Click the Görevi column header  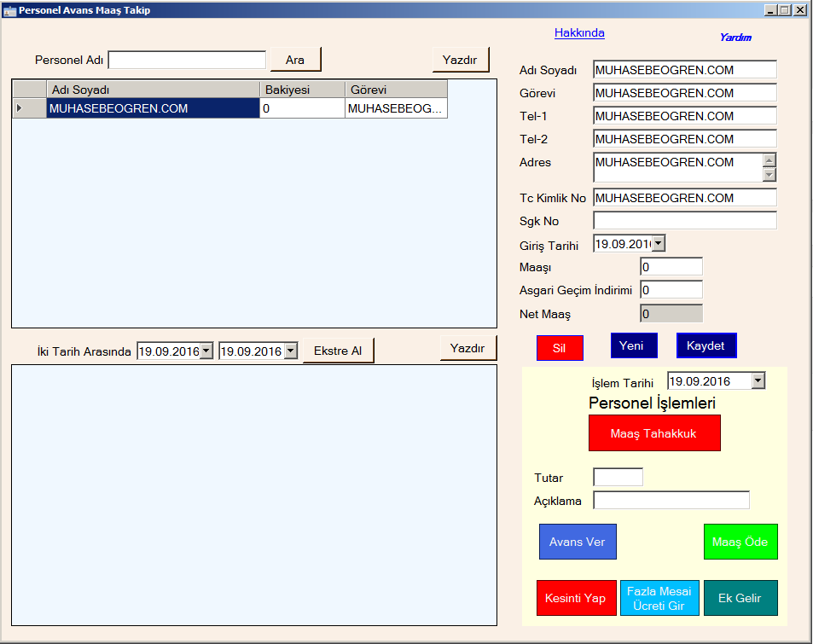(x=396, y=90)
